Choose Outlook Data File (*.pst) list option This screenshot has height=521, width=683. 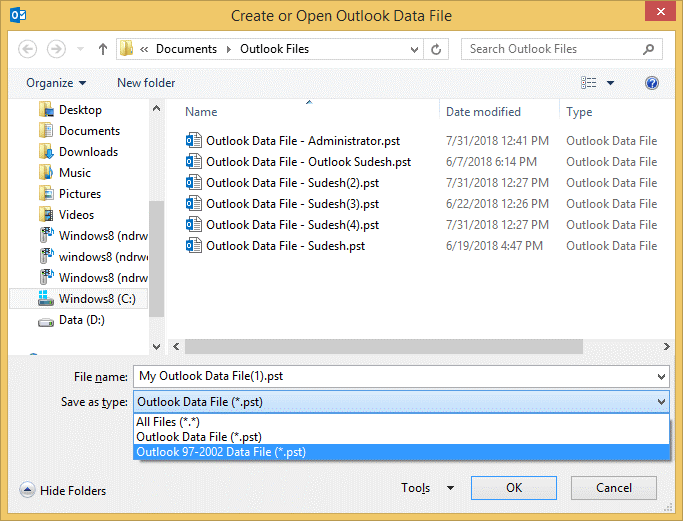tap(401, 437)
